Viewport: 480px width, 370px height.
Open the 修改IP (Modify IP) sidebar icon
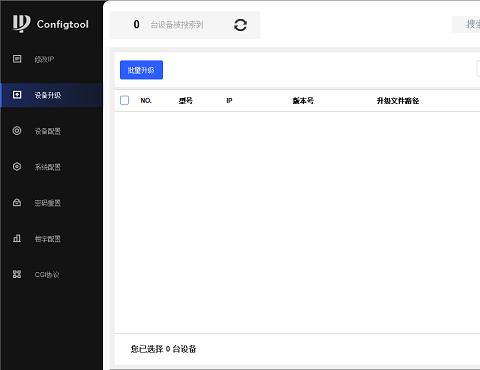coord(17,59)
